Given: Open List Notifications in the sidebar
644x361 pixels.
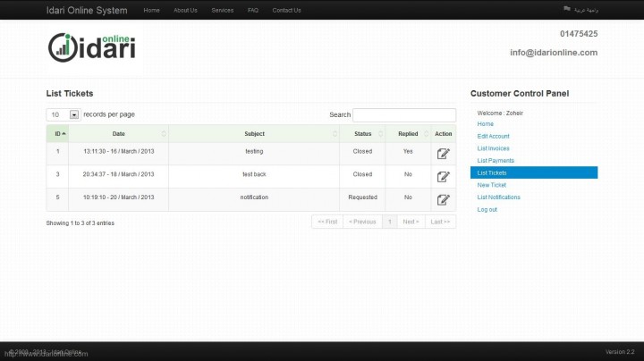Looking at the screenshot, I should coord(499,197).
